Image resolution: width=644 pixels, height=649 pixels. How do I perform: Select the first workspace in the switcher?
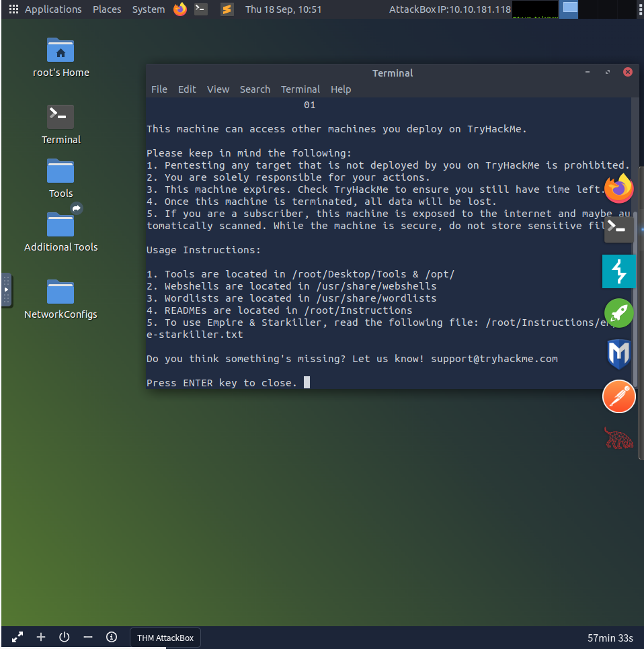(x=570, y=9)
